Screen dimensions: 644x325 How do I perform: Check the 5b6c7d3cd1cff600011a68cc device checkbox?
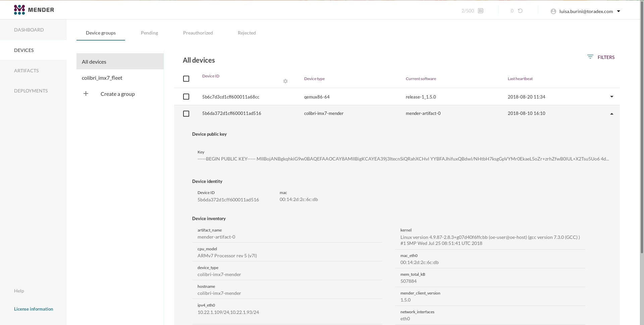pos(186,96)
